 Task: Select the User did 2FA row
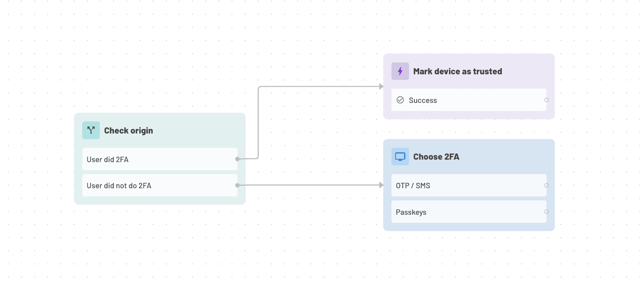click(x=160, y=159)
